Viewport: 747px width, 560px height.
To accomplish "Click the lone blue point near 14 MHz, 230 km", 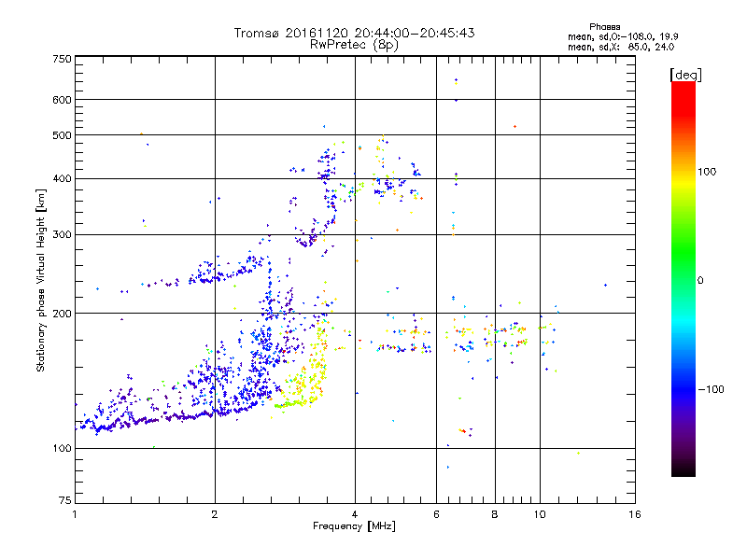I will tap(605, 286).
